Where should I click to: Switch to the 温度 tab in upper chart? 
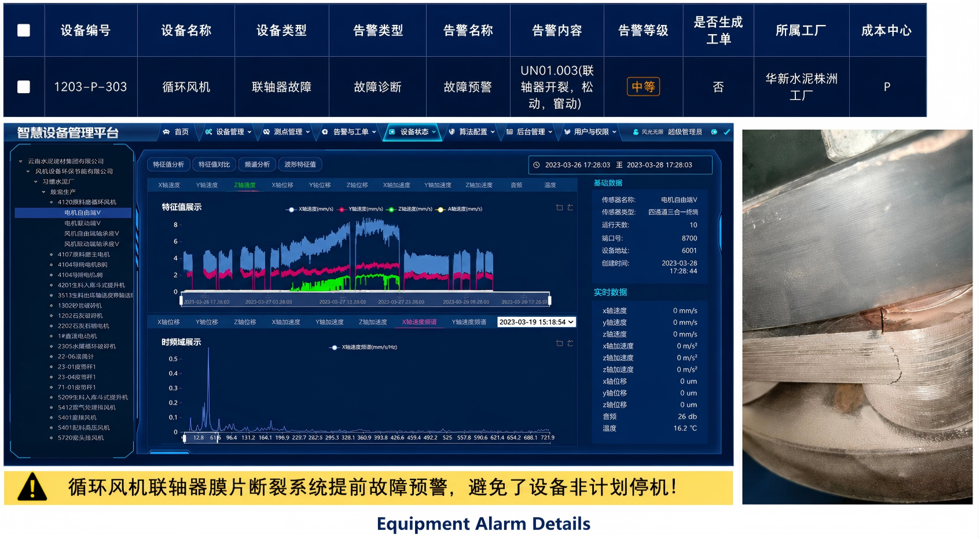550,185
